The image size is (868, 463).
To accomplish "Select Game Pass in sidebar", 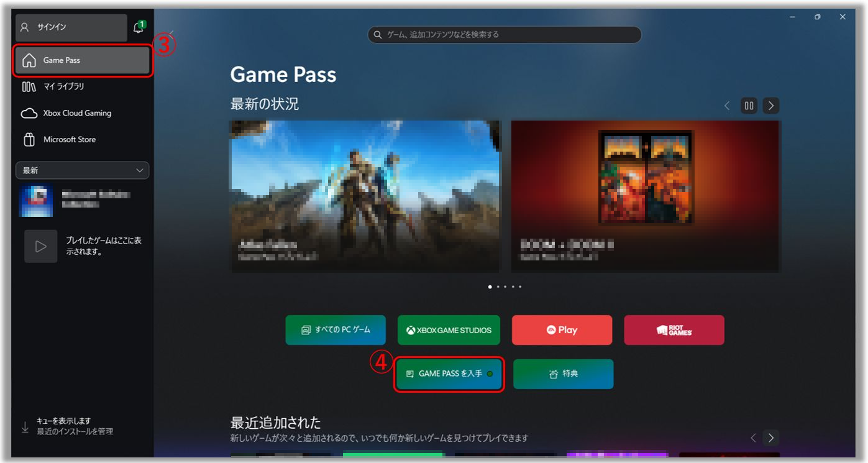I will pyautogui.click(x=82, y=60).
